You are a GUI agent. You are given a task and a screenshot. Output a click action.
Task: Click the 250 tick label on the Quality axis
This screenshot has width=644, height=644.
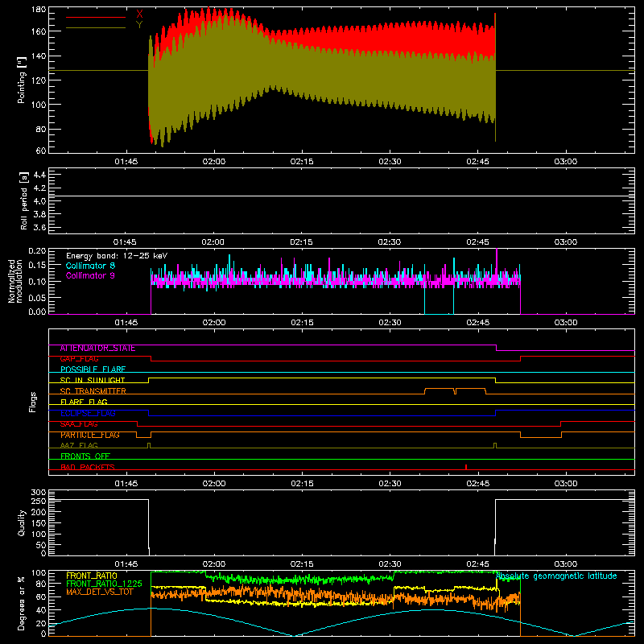click(39, 501)
